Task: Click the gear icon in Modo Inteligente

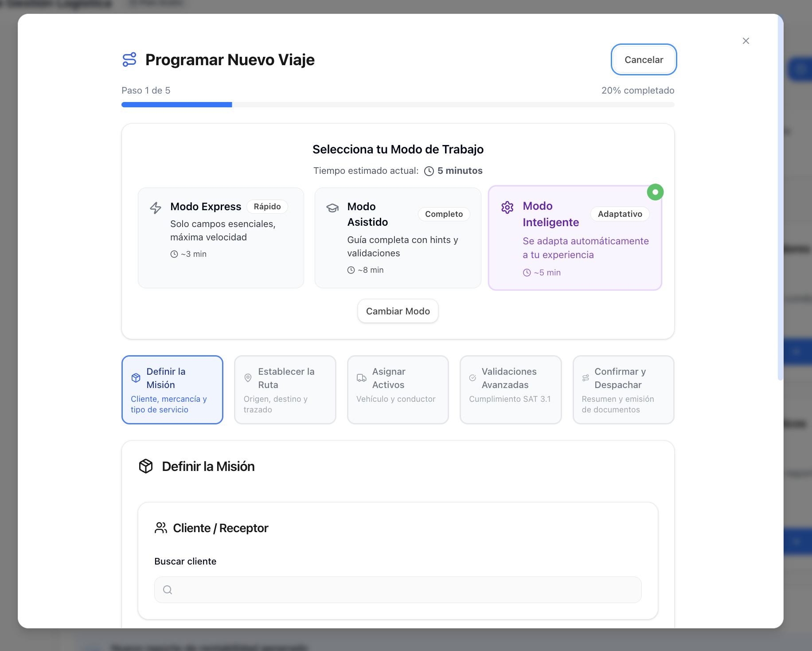Action: click(507, 207)
